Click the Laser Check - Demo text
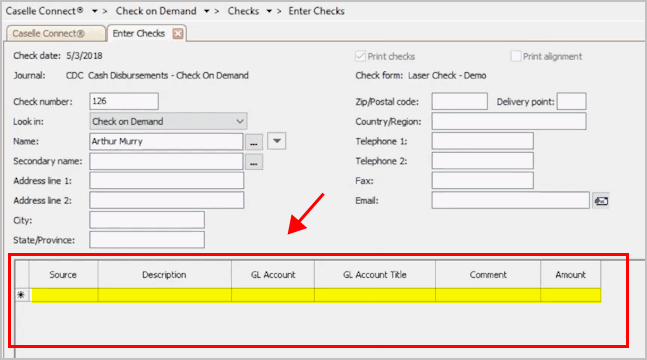The width and height of the screenshot is (647, 360). (x=447, y=76)
